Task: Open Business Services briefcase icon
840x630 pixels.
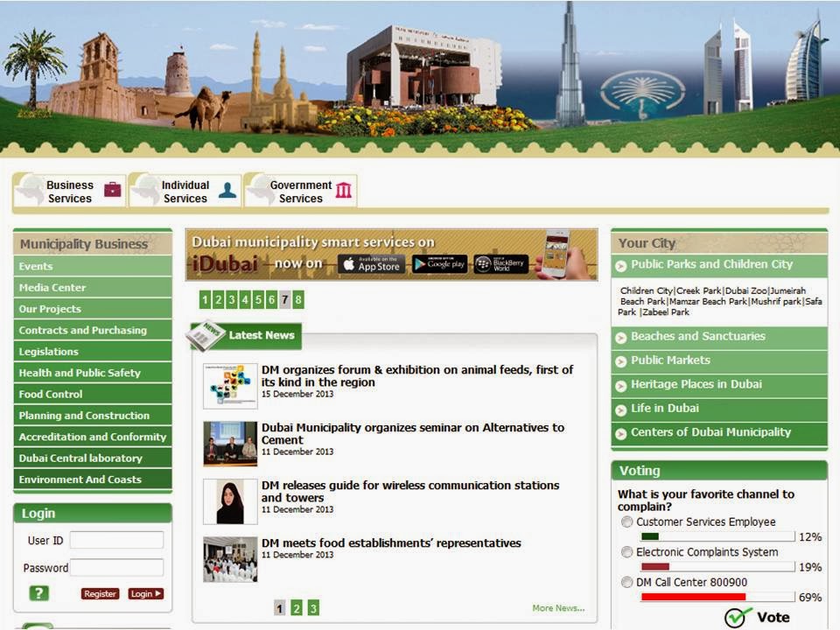Action: click(x=113, y=190)
